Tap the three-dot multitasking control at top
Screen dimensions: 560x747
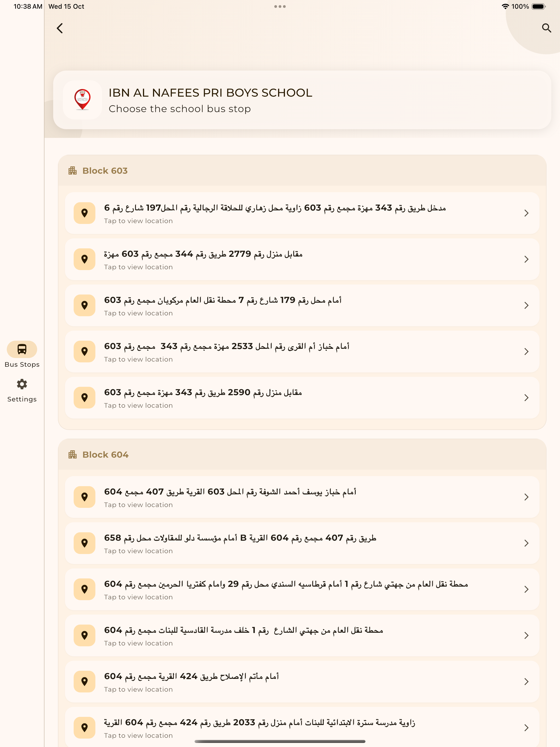[x=280, y=7]
